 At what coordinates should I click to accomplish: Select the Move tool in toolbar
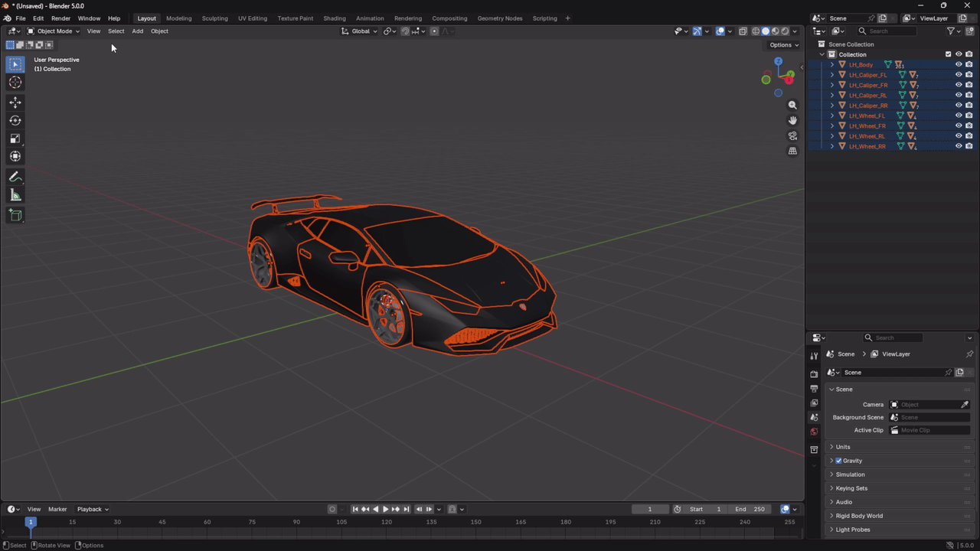(15, 102)
